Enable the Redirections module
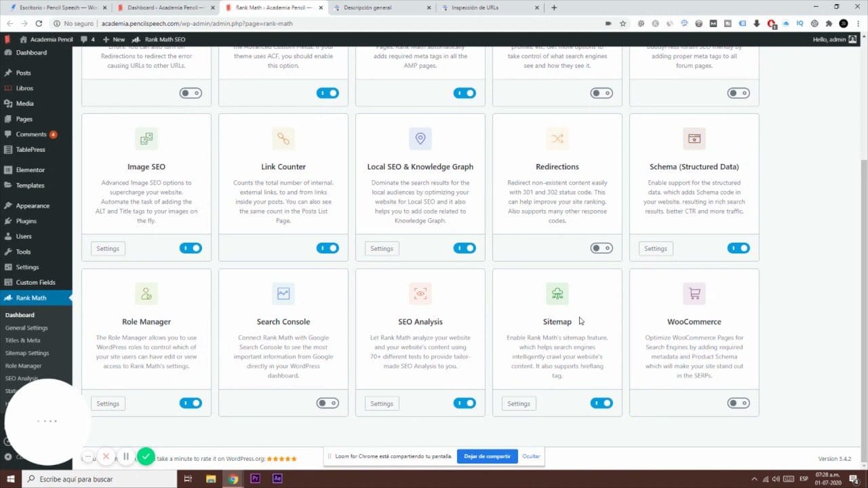 [601, 248]
